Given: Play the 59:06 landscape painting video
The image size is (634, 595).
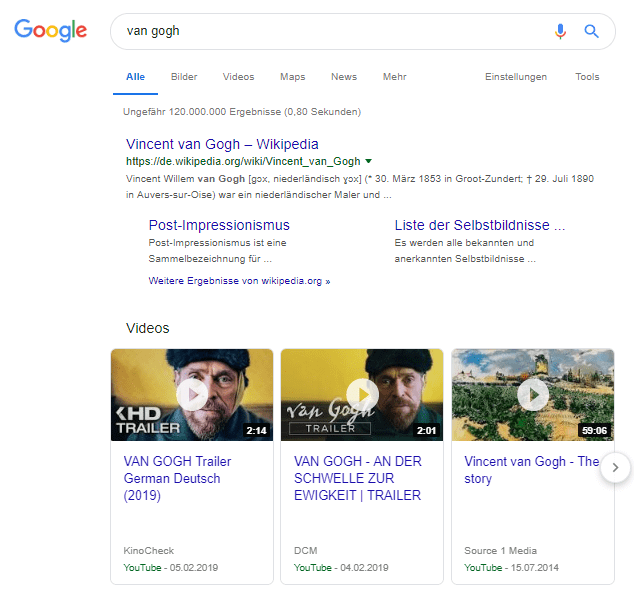Looking at the screenshot, I should [533, 395].
